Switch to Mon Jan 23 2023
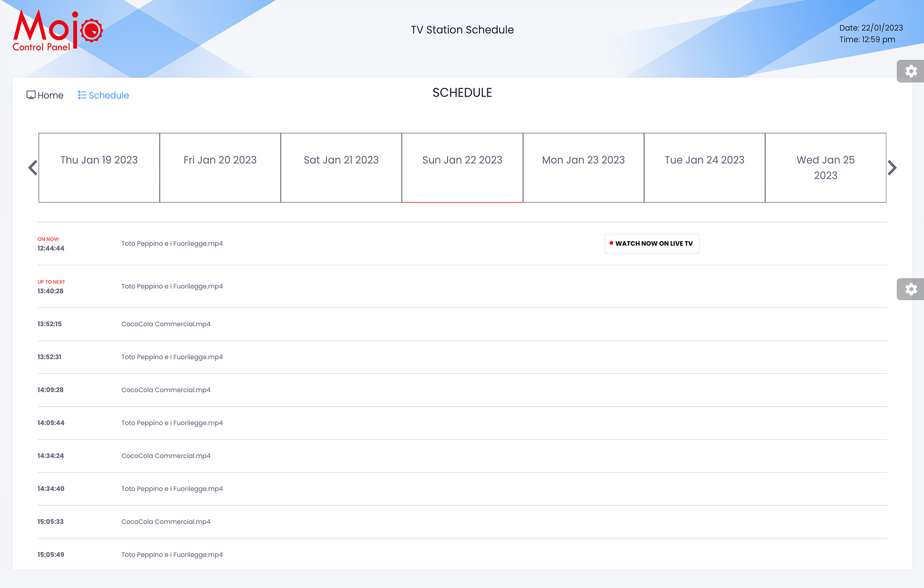Image resolution: width=924 pixels, height=588 pixels. click(583, 168)
